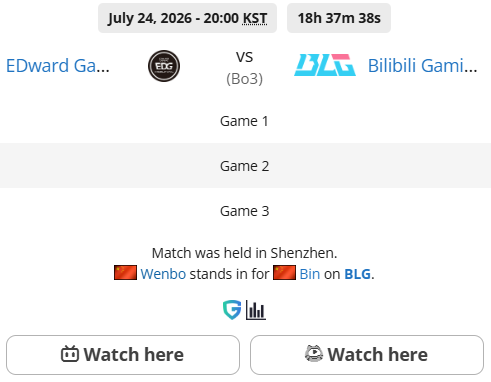The width and height of the screenshot is (491, 382).
Task: Click the China flag beside Bin
Action: click(284, 273)
